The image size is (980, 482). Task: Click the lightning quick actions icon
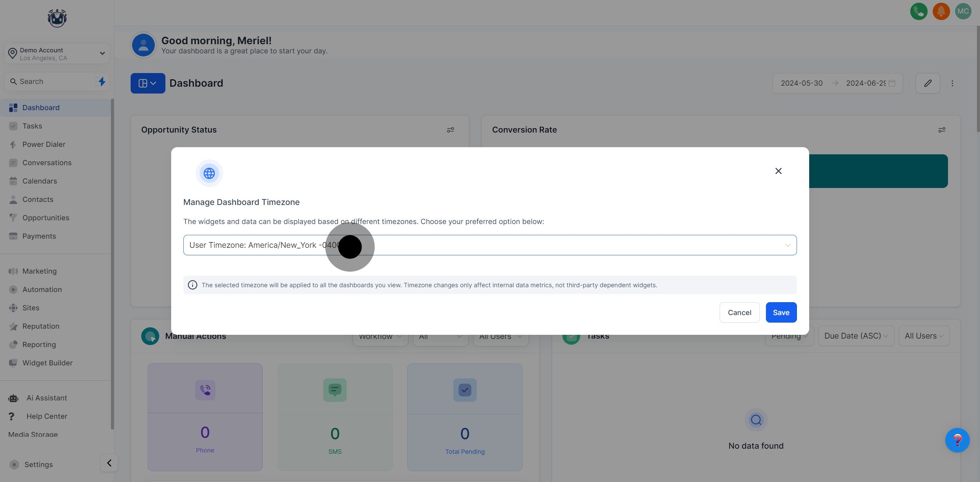(102, 81)
